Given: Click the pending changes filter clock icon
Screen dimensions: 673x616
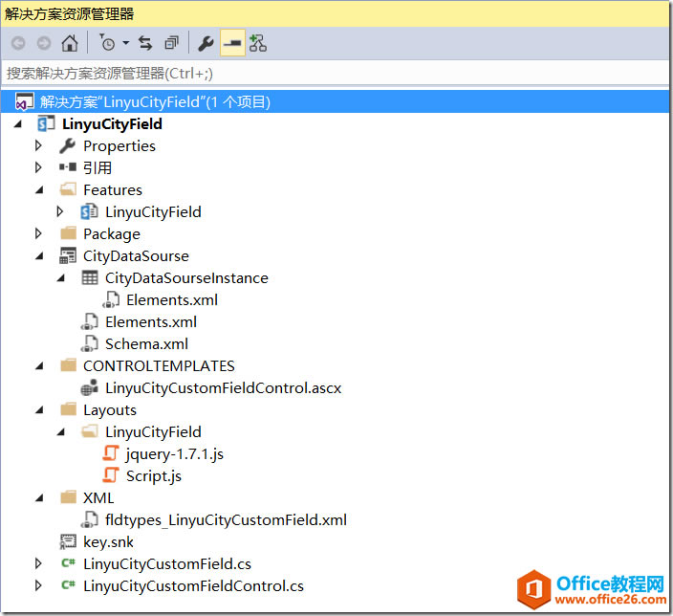Looking at the screenshot, I should [107, 43].
